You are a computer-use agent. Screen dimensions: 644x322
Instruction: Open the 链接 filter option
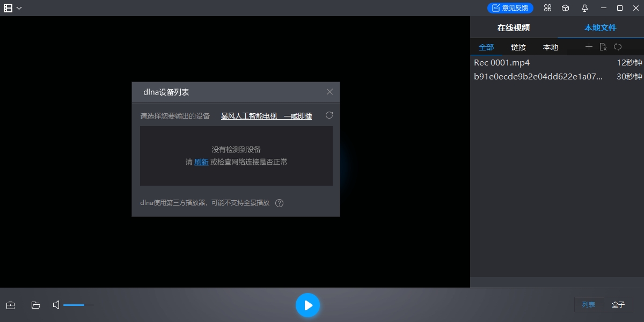[518, 47]
